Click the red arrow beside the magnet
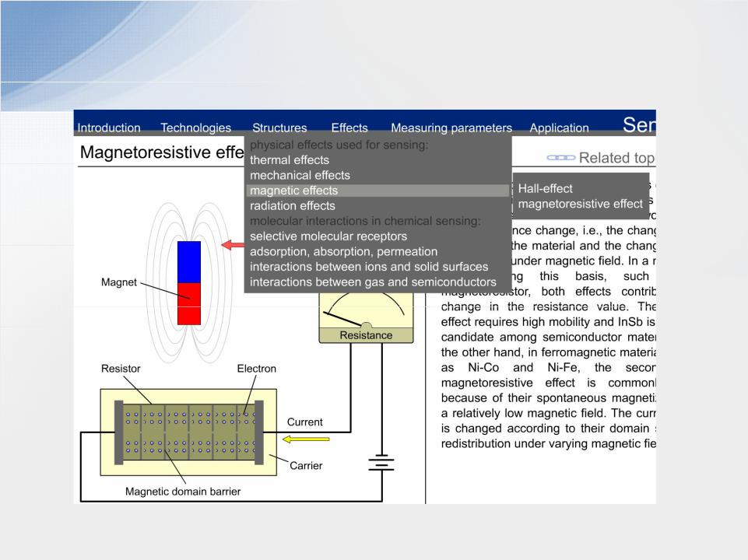 [x=233, y=245]
